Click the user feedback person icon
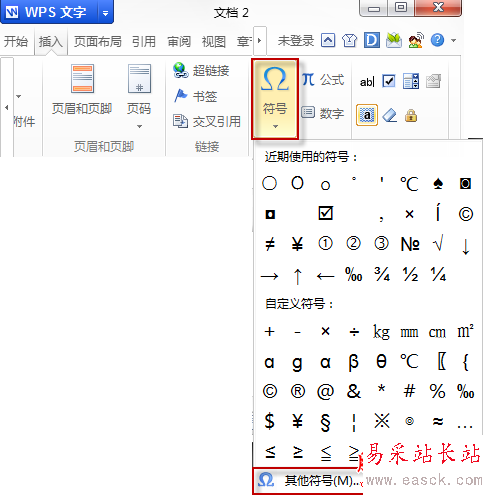Image resolution: width=483 pixels, height=495 pixels. tap(416, 40)
